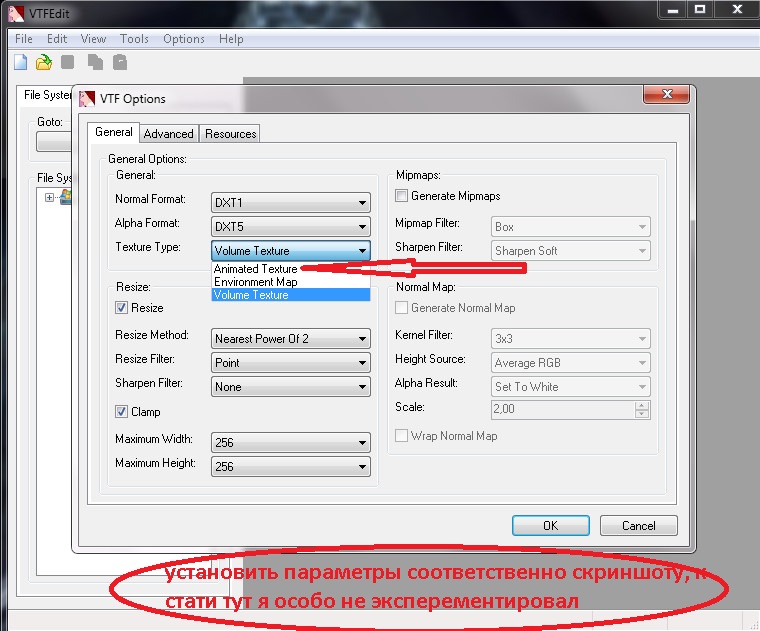Image resolution: width=760 pixels, height=631 pixels.
Task: Increase Scale with the up stepper arrow
Action: click(642, 406)
